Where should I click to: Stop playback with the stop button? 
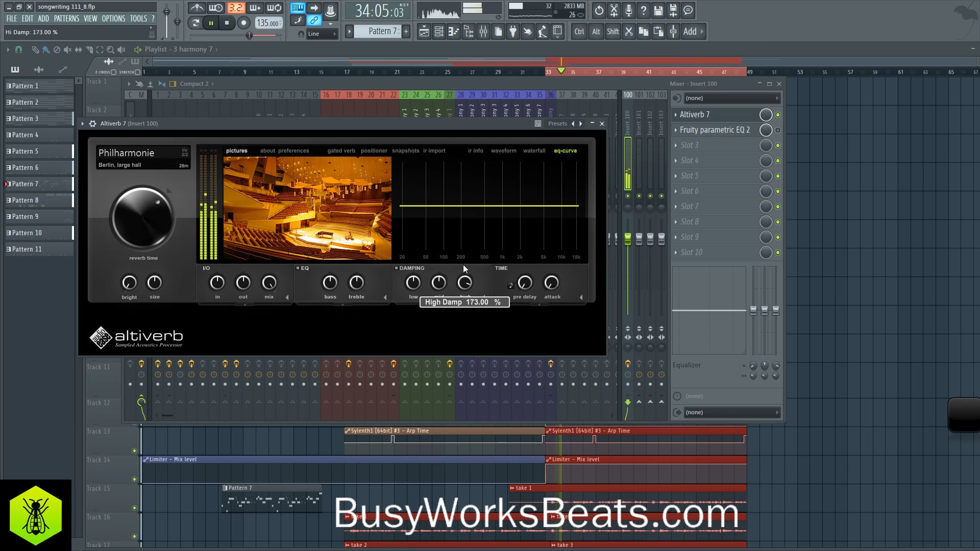pos(227,22)
